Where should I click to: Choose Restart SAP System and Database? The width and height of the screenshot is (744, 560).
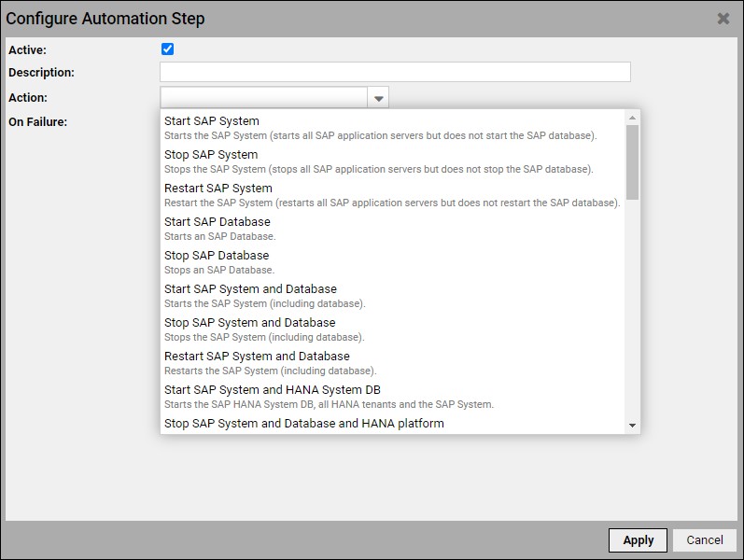pos(393,363)
